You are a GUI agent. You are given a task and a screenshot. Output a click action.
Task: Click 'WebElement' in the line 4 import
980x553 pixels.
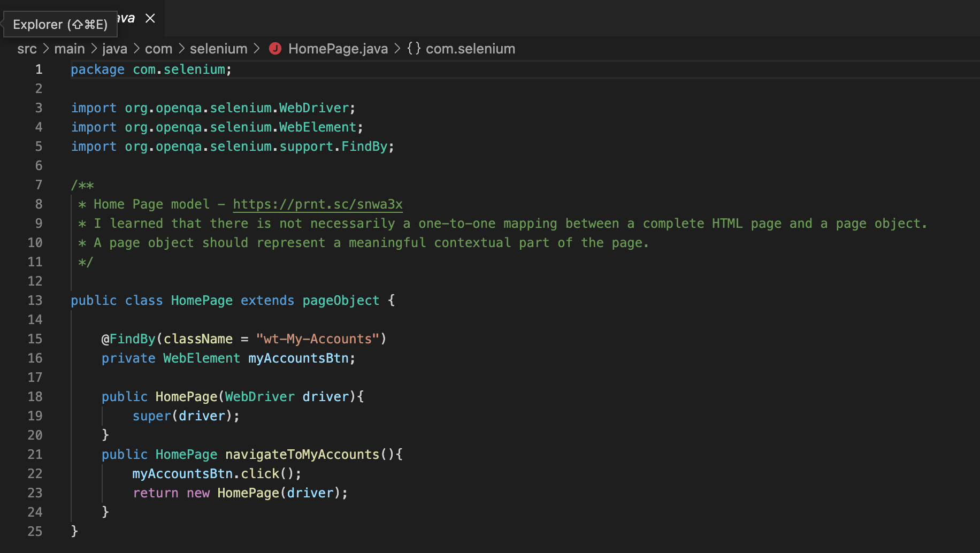(318, 127)
